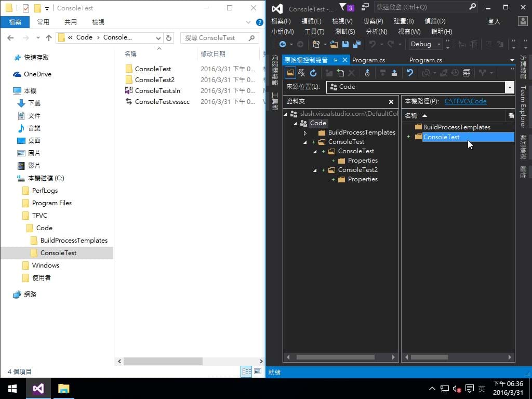Click the add items to folder icon
Image resolution: width=532 pixels, height=399 pixels.
pyautogui.click(x=340, y=73)
